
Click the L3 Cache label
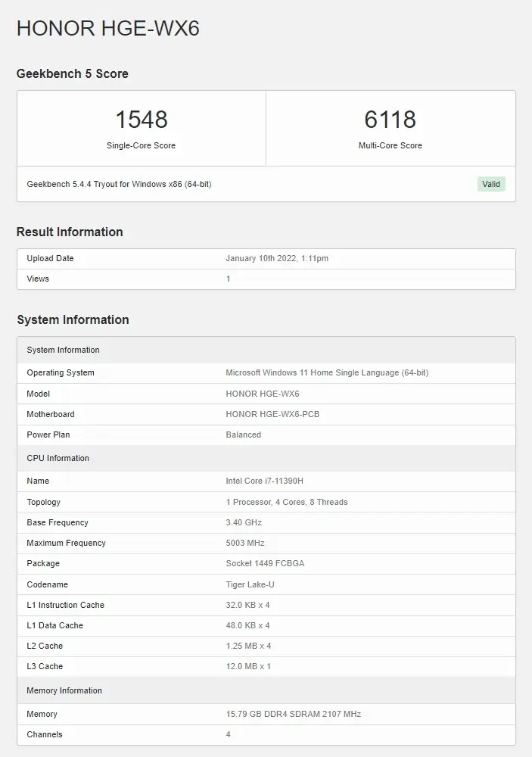click(45, 666)
